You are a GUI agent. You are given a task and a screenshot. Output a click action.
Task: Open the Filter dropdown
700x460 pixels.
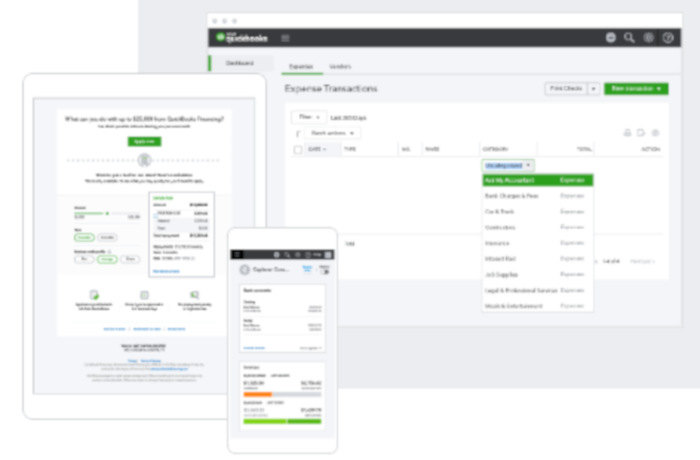(309, 117)
